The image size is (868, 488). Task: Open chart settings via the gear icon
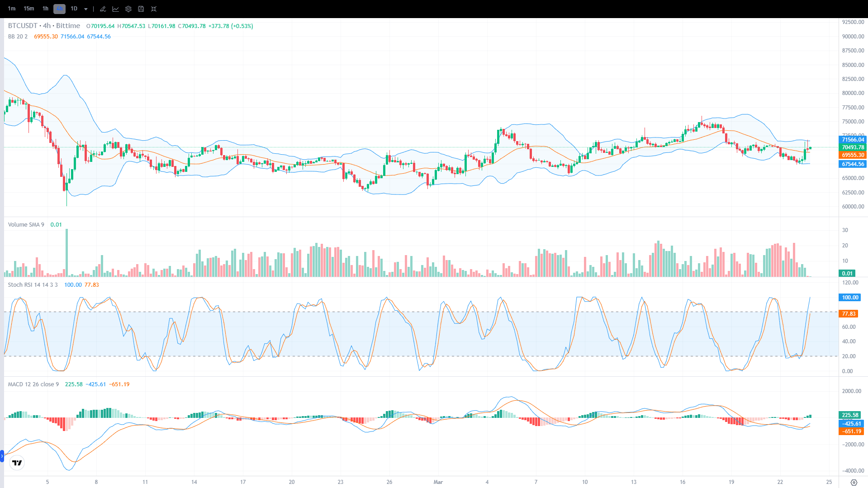coord(128,9)
